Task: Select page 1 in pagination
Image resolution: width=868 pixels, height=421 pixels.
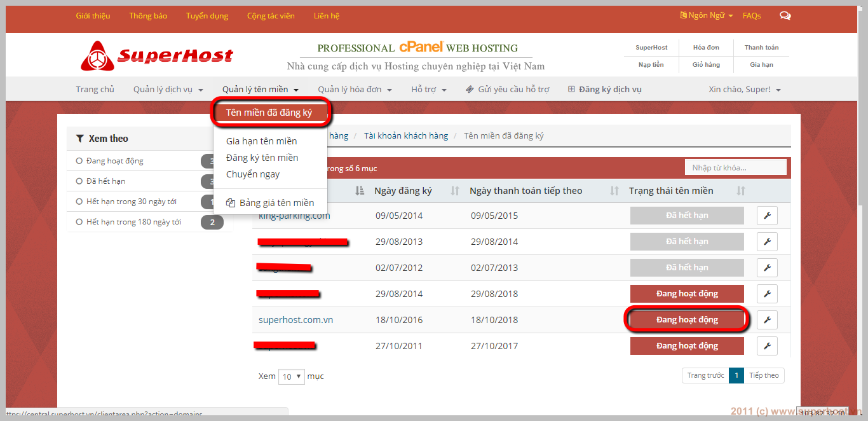Action: (736, 376)
